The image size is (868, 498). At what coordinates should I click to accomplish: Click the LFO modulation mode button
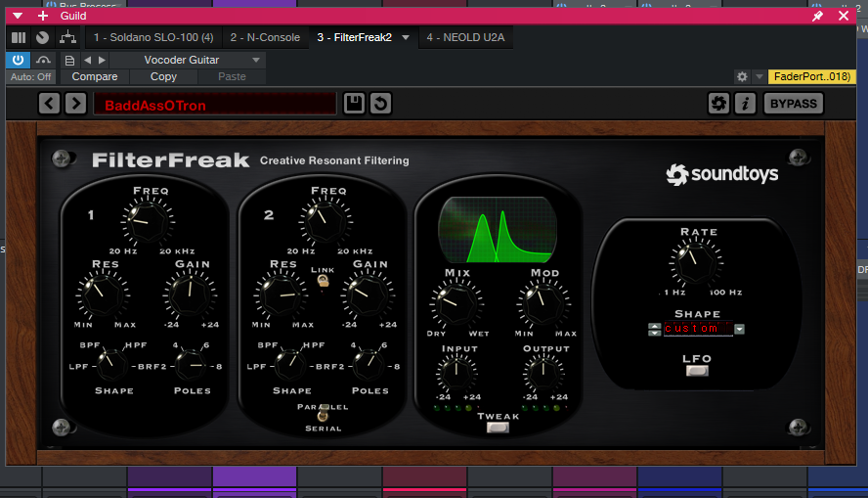pyautogui.click(x=697, y=371)
